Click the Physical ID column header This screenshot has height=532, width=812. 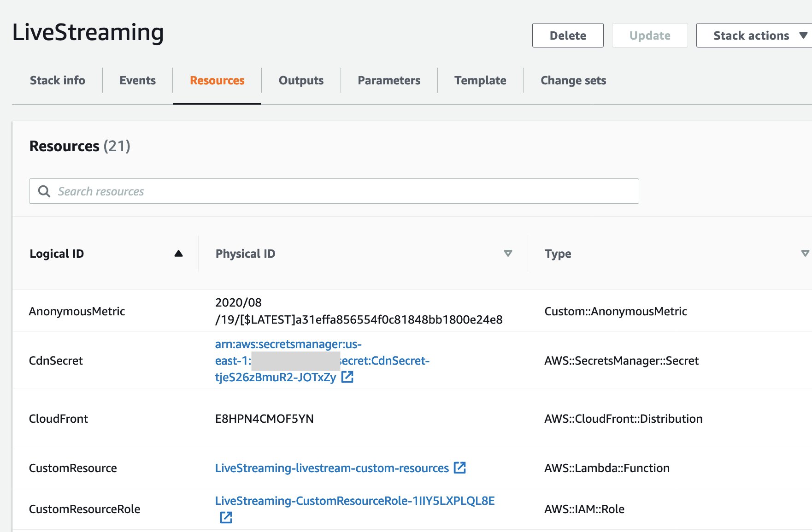245,254
